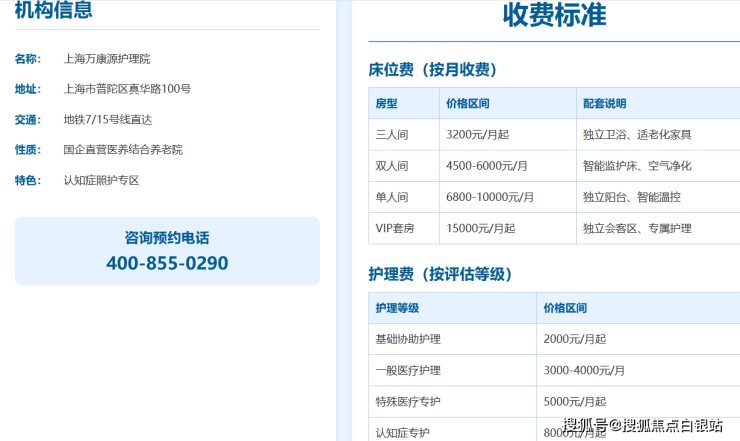Click the 机构信息 section title
Screen dimensions: 740x441
pyautogui.click(x=53, y=10)
